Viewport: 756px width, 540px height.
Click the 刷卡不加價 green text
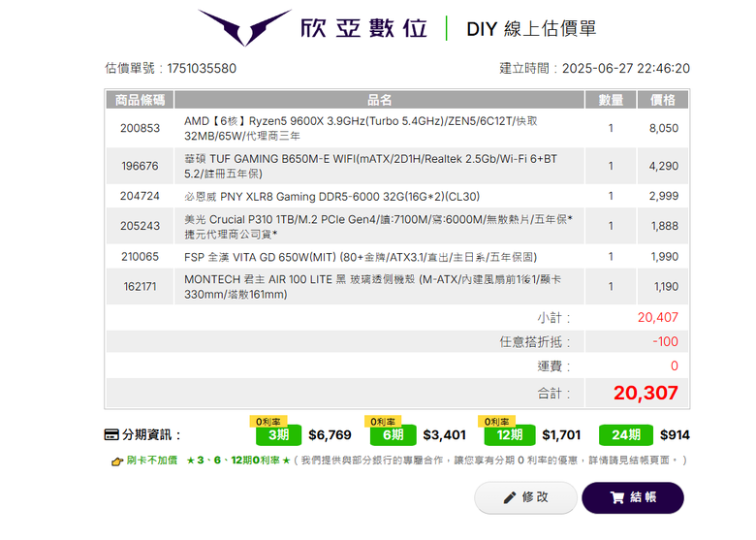coord(151,461)
